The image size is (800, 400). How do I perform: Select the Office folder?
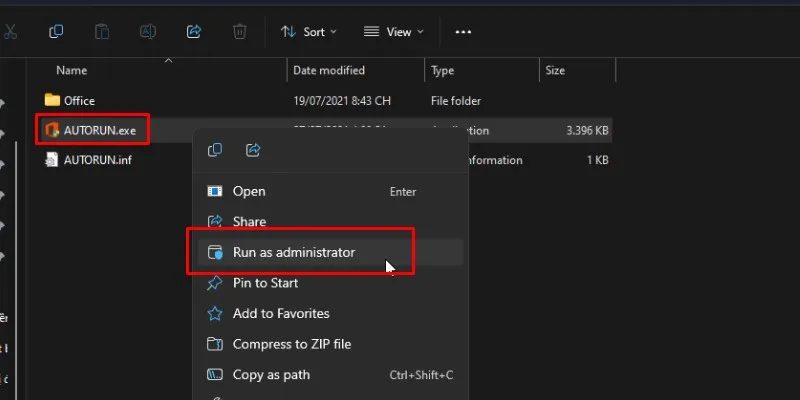78,100
